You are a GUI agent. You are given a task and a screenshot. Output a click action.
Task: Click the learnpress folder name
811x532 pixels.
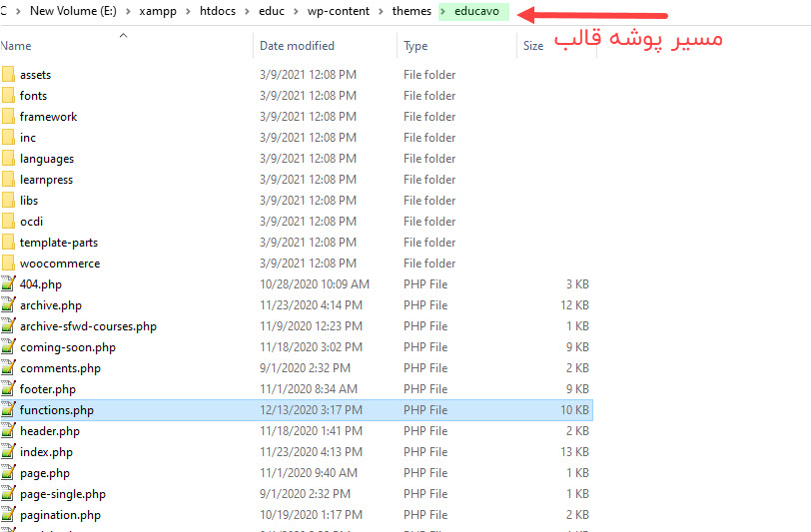click(47, 180)
